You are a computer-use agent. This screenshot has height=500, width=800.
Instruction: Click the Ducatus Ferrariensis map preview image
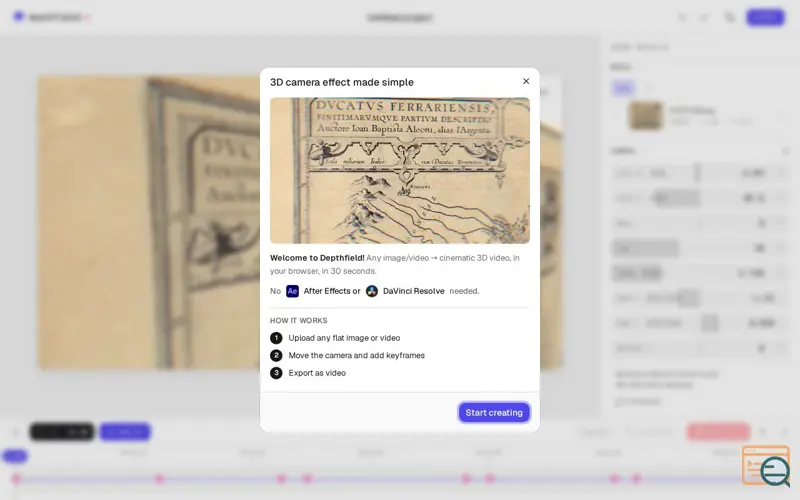coord(399,170)
